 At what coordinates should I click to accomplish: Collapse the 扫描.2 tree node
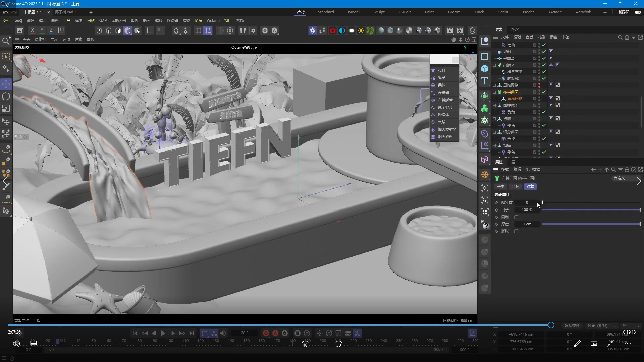tap(494, 65)
